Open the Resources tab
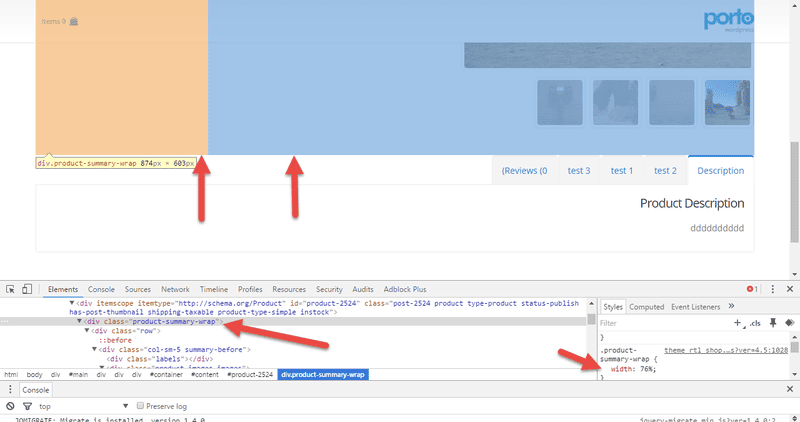 (289, 289)
